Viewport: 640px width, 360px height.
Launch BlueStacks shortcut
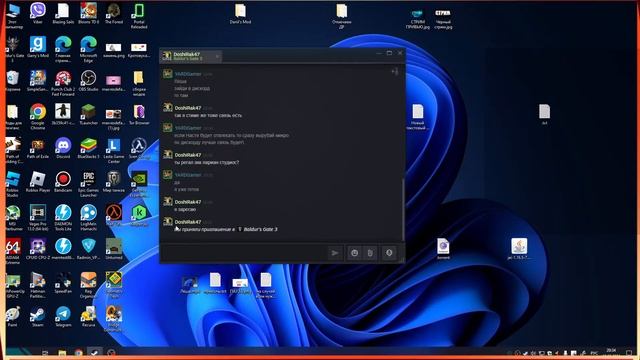(x=89, y=148)
